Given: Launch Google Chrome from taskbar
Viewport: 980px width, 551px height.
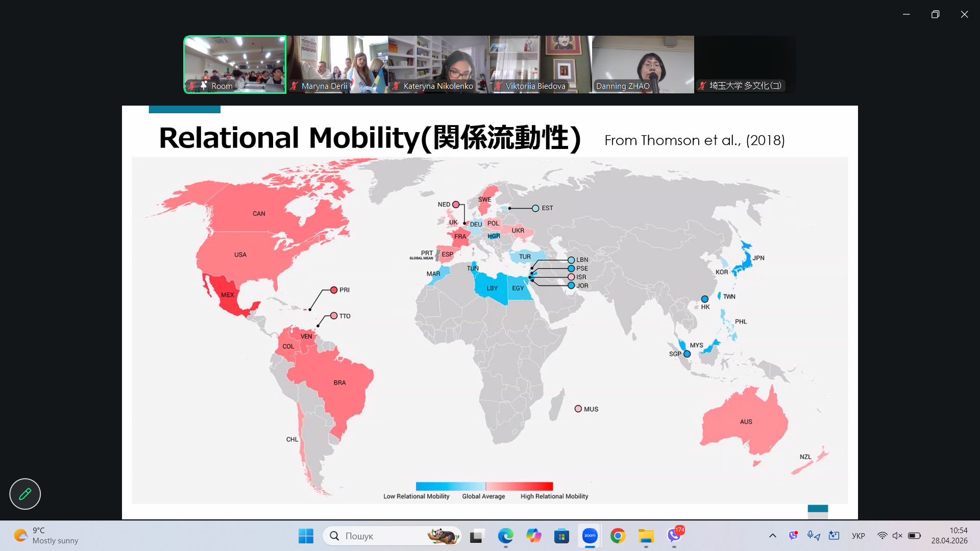Looking at the screenshot, I should click(618, 536).
